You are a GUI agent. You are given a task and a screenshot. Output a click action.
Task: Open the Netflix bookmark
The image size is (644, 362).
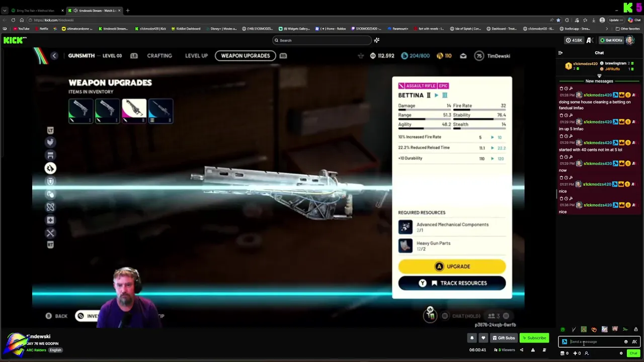click(x=41, y=29)
